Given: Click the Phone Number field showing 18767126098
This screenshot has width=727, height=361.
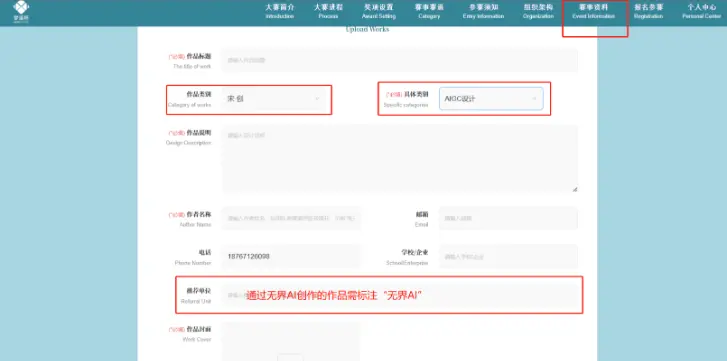Looking at the screenshot, I should 291,256.
